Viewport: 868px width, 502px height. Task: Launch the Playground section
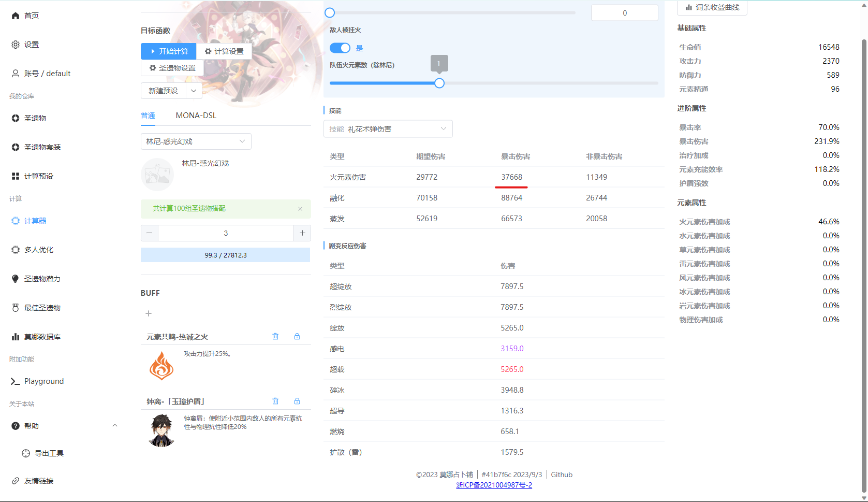point(43,381)
